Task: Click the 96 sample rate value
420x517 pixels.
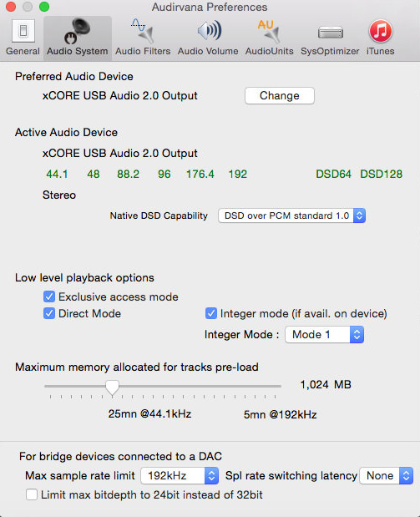Action: pos(164,174)
